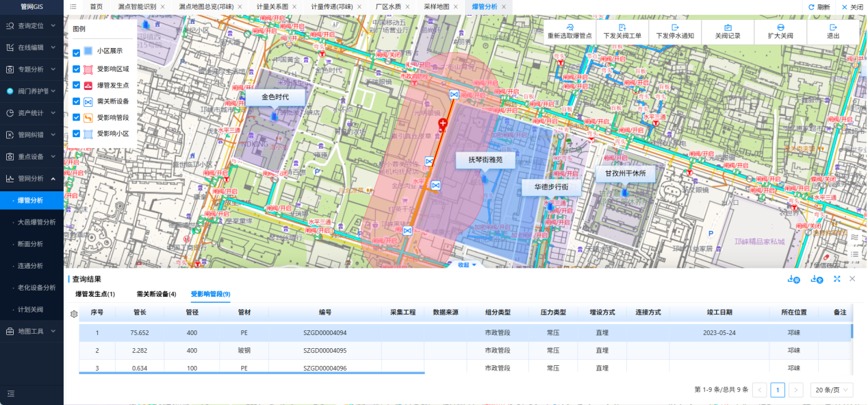Click the 关阀记录 valve records icon
Image resolution: width=868 pixels, height=405 pixels.
pos(728,27)
